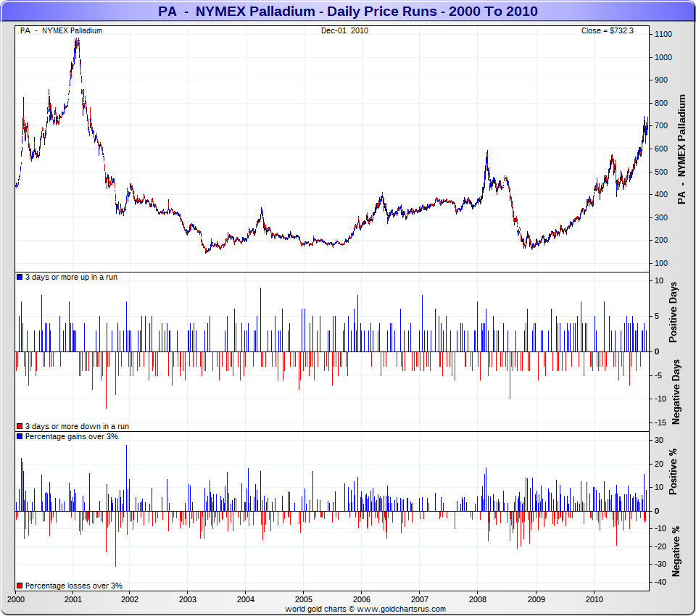Screen dimensions: 696x616
Task: Click the 600 price axis label
Action: tap(661, 149)
